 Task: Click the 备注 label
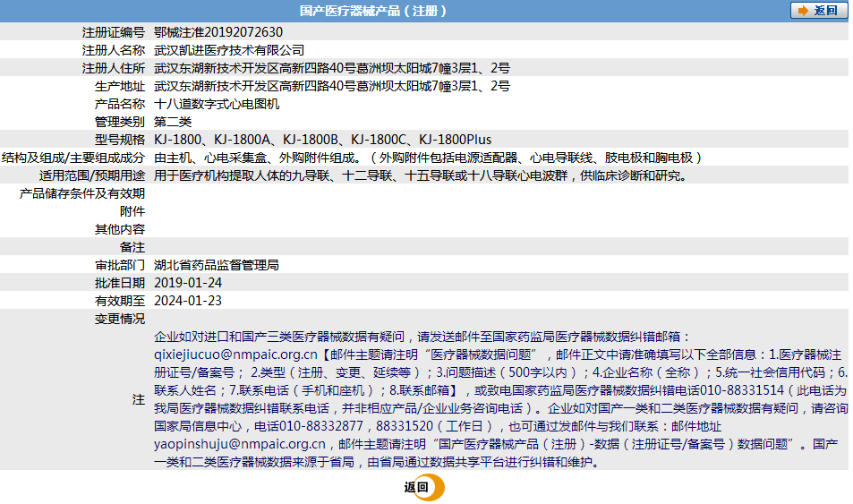[x=132, y=248]
